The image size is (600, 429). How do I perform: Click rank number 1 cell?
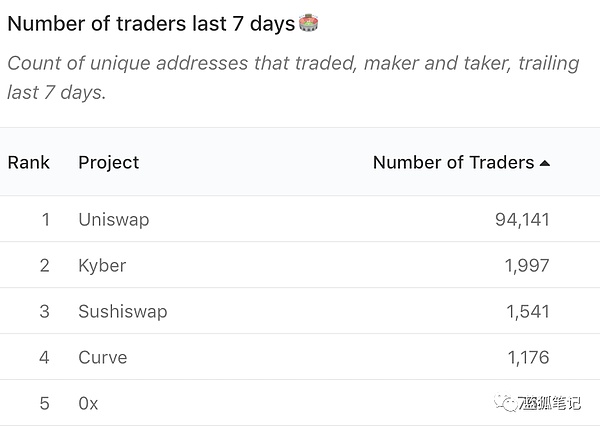tap(44, 219)
